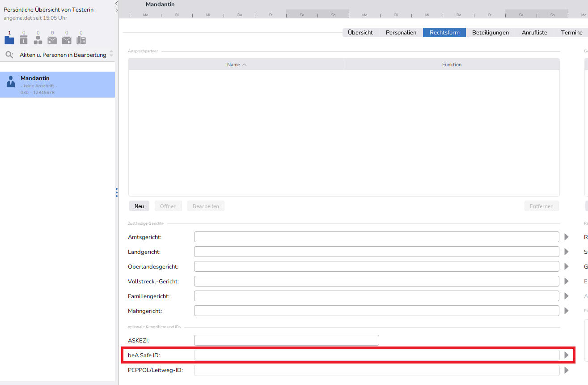
Task: Click the magnifying glass search icon
Action: point(9,55)
